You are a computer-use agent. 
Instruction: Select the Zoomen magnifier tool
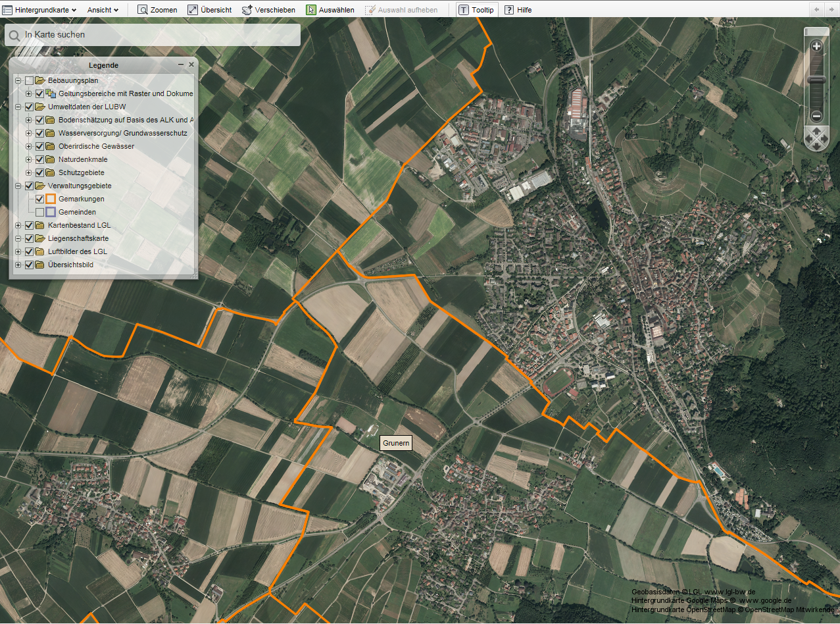pyautogui.click(x=157, y=10)
